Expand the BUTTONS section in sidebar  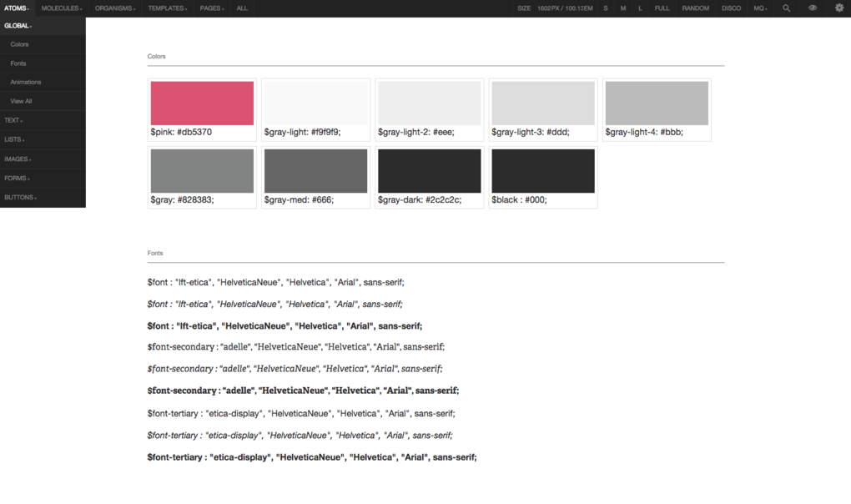(20, 198)
